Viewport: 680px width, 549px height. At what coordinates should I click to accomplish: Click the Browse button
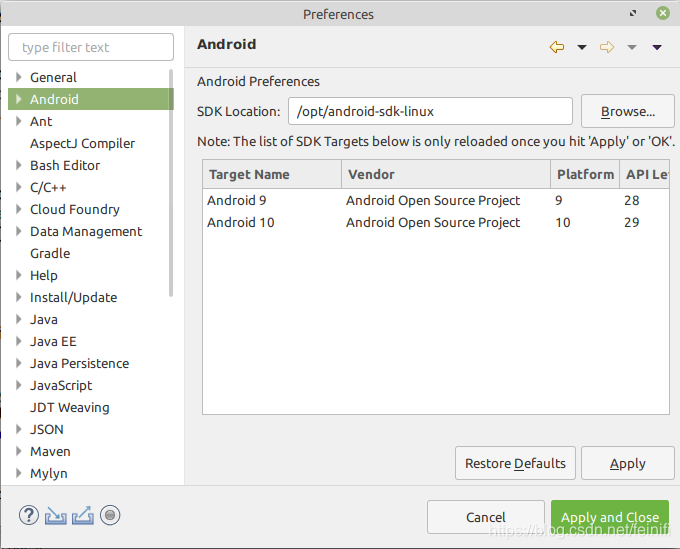[628, 111]
